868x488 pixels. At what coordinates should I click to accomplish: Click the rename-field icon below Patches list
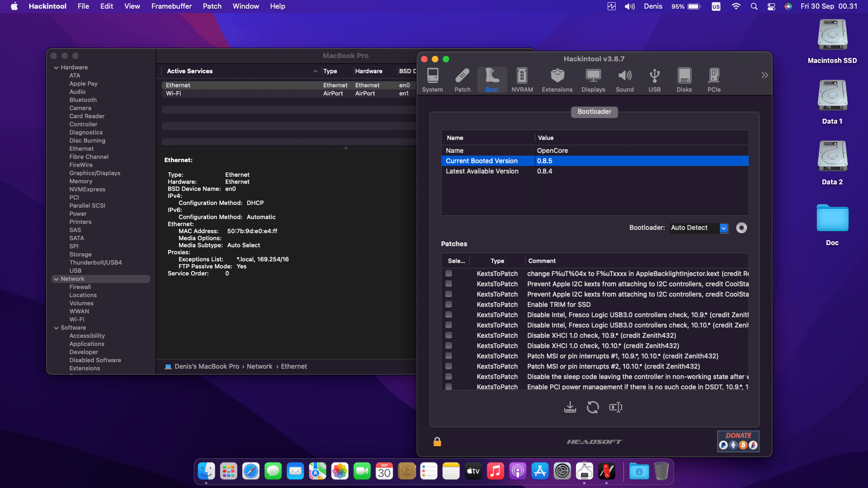pyautogui.click(x=616, y=407)
